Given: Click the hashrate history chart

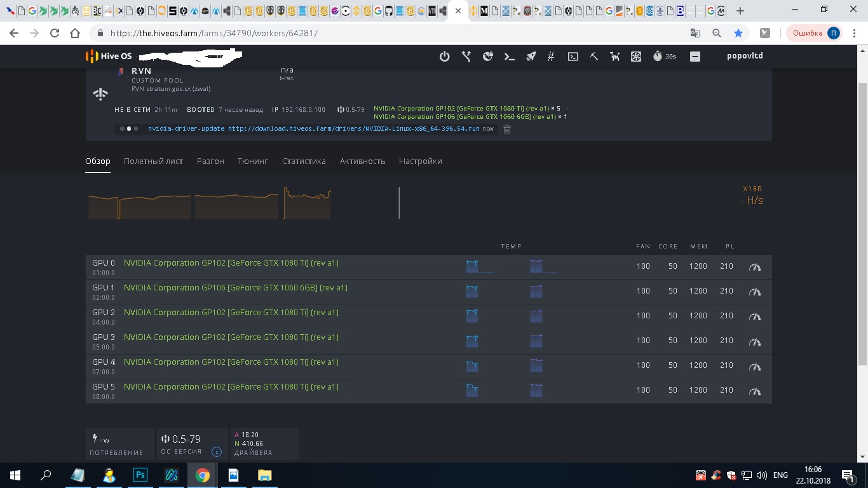Looking at the screenshot, I should click(210, 203).
